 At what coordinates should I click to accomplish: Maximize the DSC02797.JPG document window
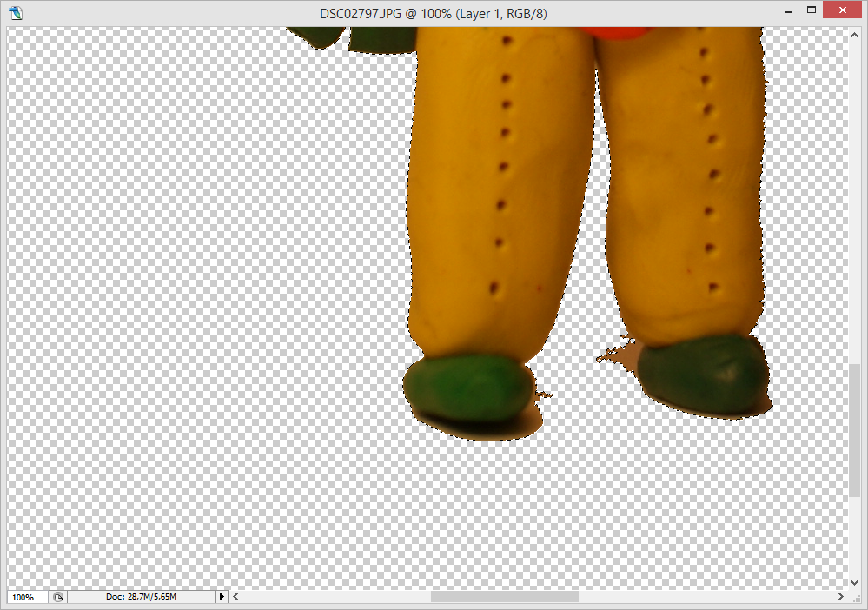[x=812, y=10]
